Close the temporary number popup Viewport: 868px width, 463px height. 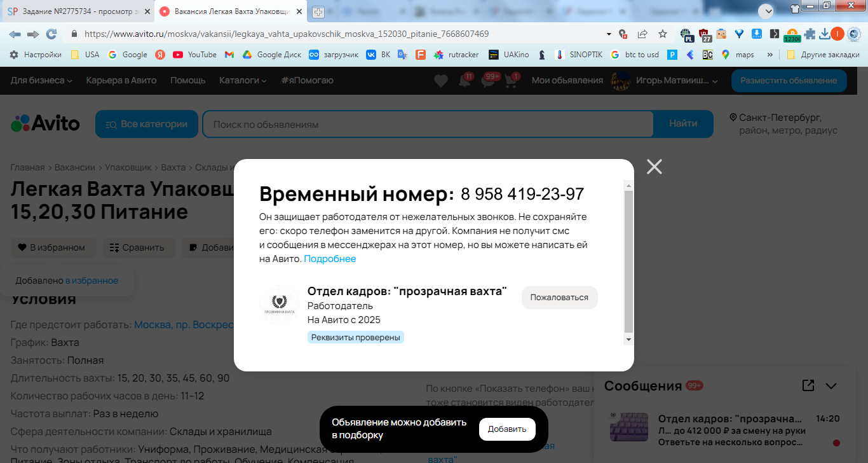654,167
